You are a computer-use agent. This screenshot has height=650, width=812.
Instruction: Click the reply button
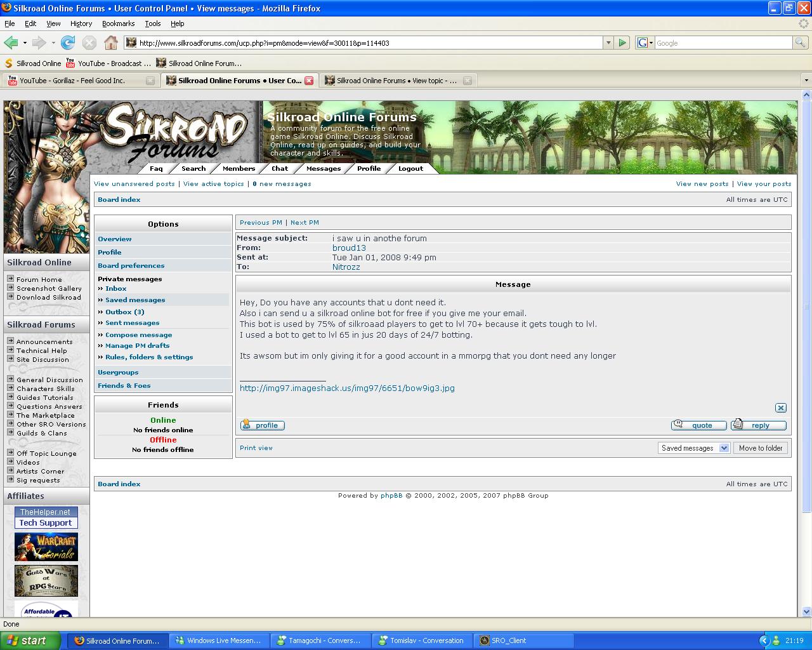[759, 425]
